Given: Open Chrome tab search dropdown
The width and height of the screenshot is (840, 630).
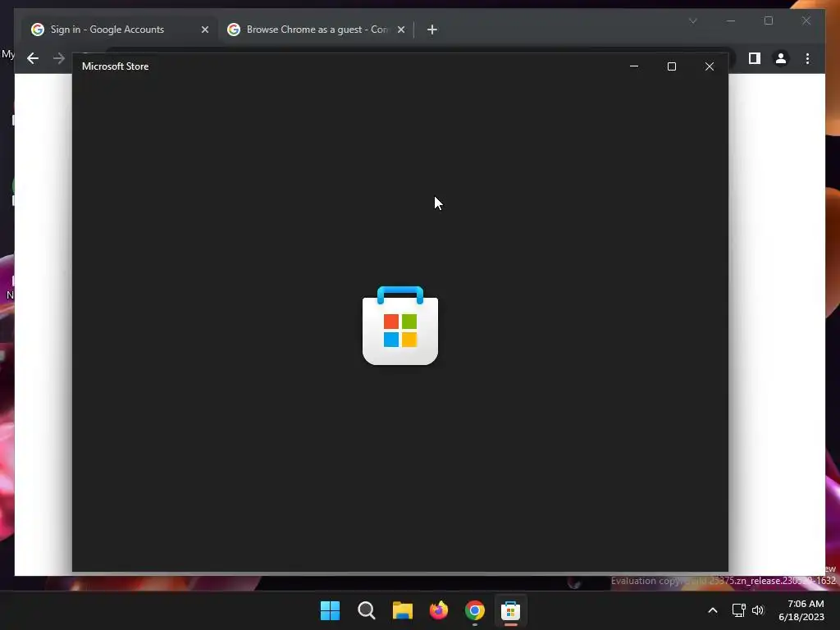Looking at the screenshot, I should (692, 21).
